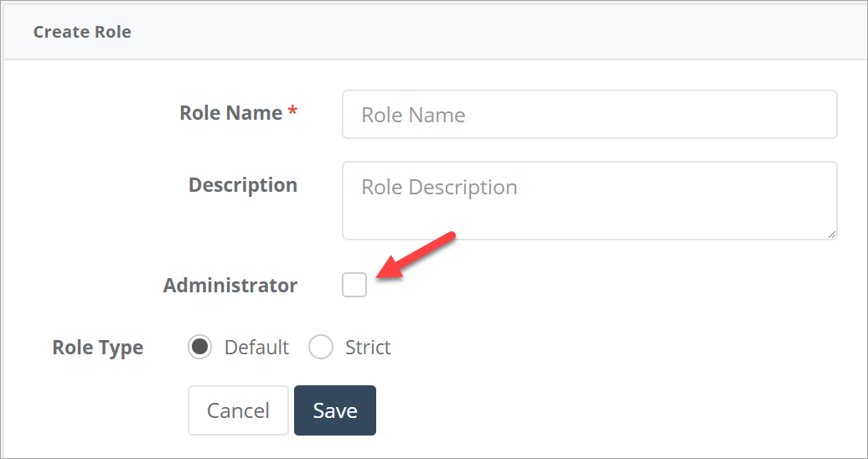
Task: Click empty area of Create Role header bar
Action: [x=503, y=33]
